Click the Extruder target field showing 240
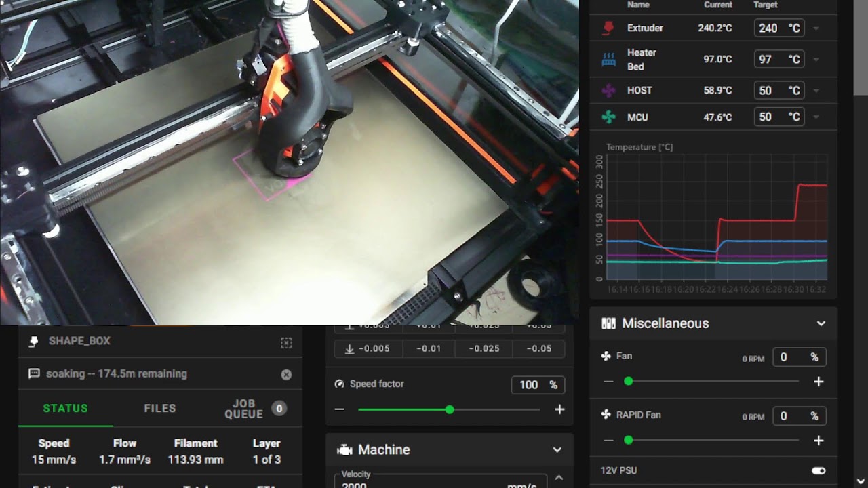Viewport: 868px width, 488px height. click(778, 28)
